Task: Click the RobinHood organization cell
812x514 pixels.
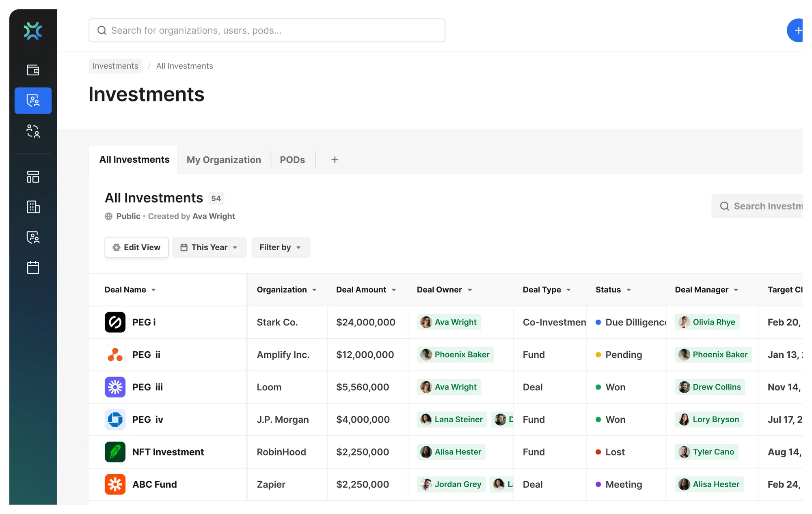Action: [x=281, y=452]
